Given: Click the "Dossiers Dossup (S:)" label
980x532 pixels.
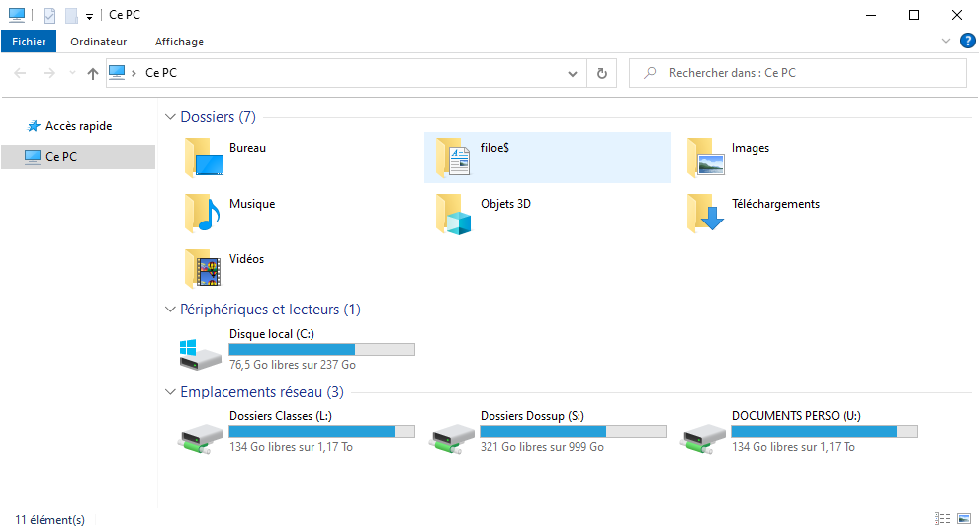Looking at the screenshot, I should click(x=532, y=415).
